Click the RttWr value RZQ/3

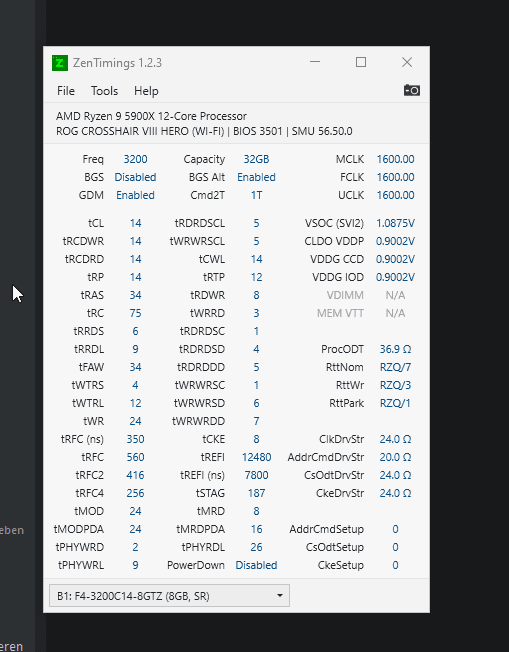(395, 385)
